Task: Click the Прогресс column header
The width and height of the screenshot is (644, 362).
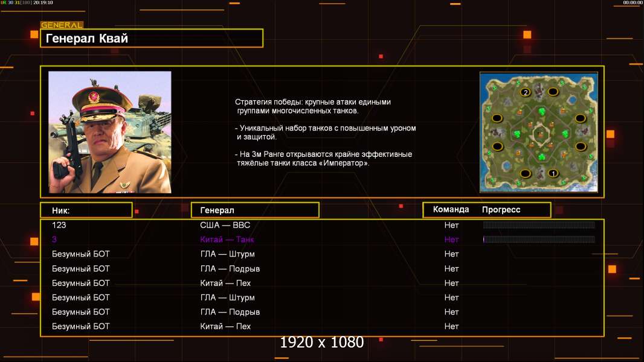Action: 501,210
